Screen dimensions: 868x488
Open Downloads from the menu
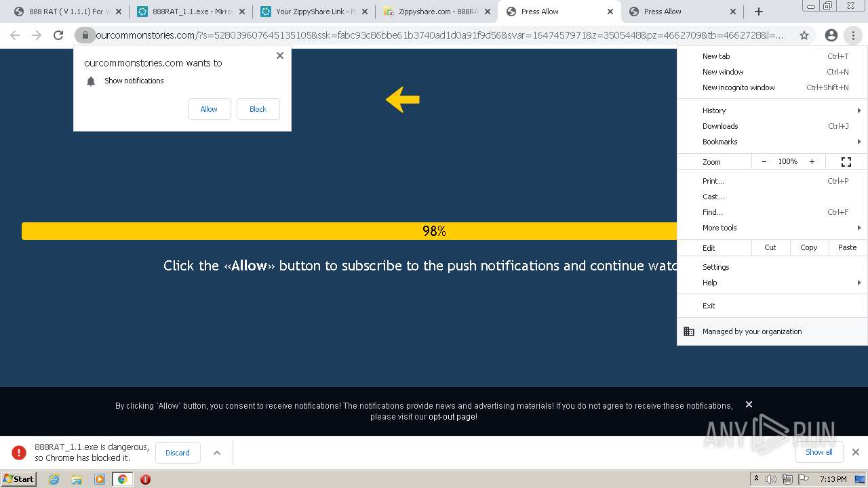pyautogui.click(x=772, y=126)
